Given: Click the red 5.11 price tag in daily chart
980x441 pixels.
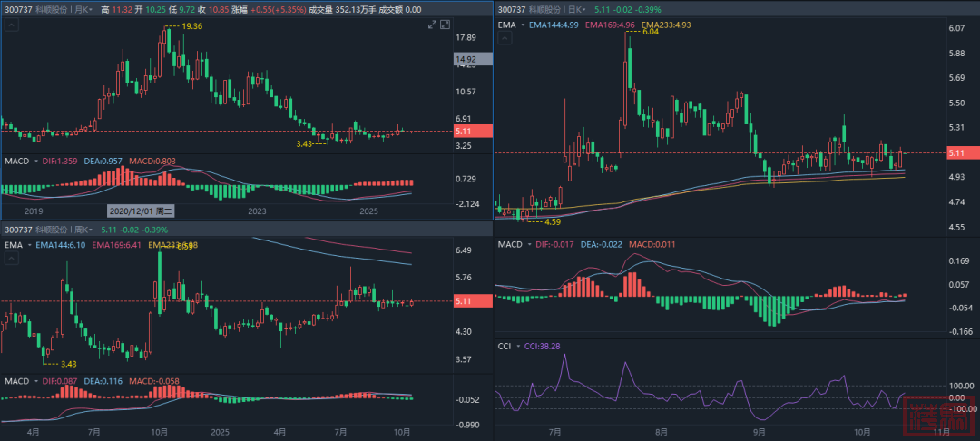Looking at the screenshot, I should pyautogui.click(x=960, y=153).
